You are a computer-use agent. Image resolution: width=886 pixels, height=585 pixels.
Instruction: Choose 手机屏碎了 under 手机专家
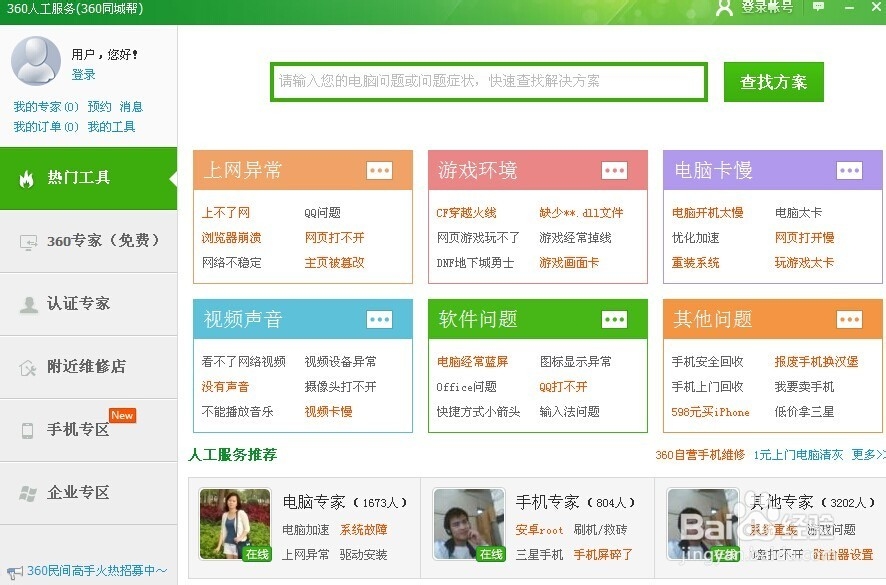coord(603,554)
